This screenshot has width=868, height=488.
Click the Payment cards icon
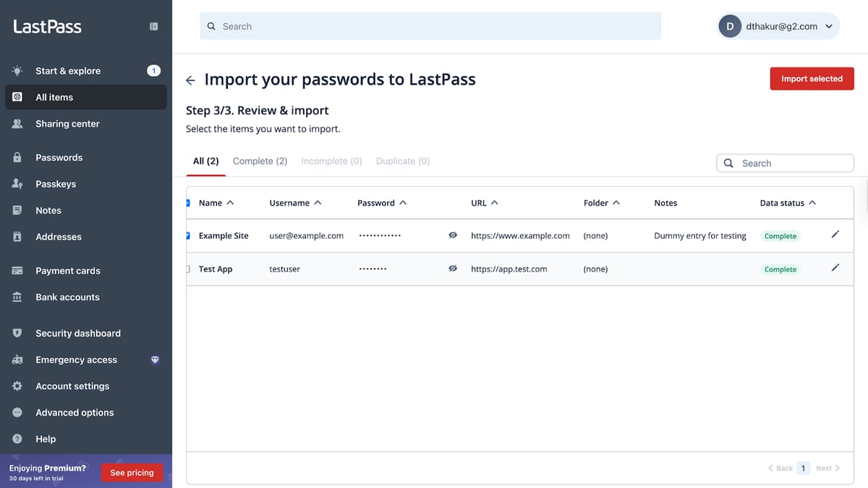(17, 271)
